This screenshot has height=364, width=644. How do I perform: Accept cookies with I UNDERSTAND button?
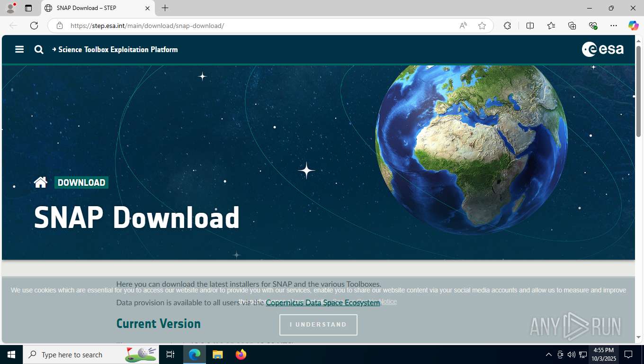point(318,325)
